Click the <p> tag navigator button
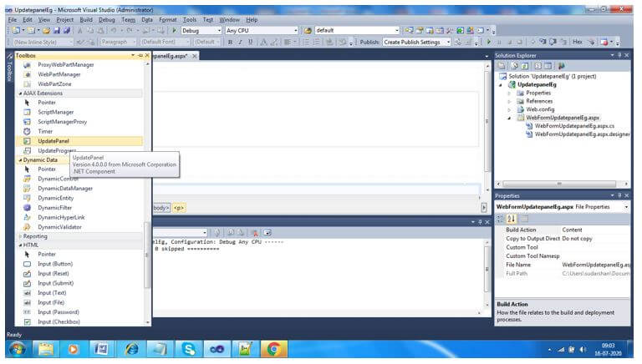642x364 pixels. [x=179, y=208]
